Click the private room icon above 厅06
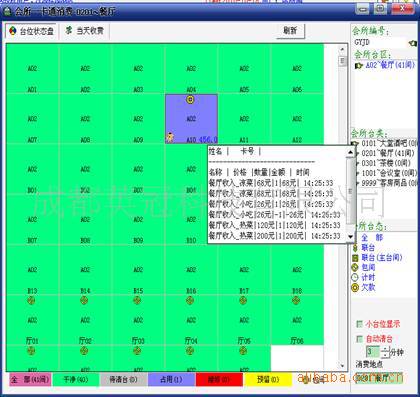 [x=296, y=301]
